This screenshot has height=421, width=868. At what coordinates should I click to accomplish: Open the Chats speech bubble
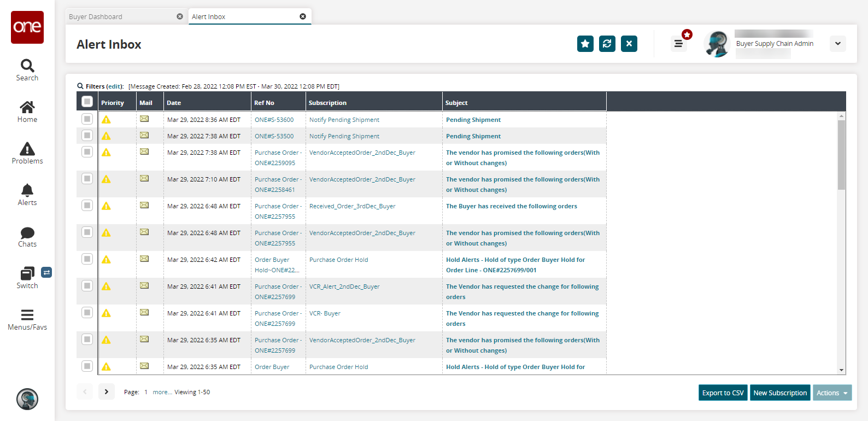[27, 233]
